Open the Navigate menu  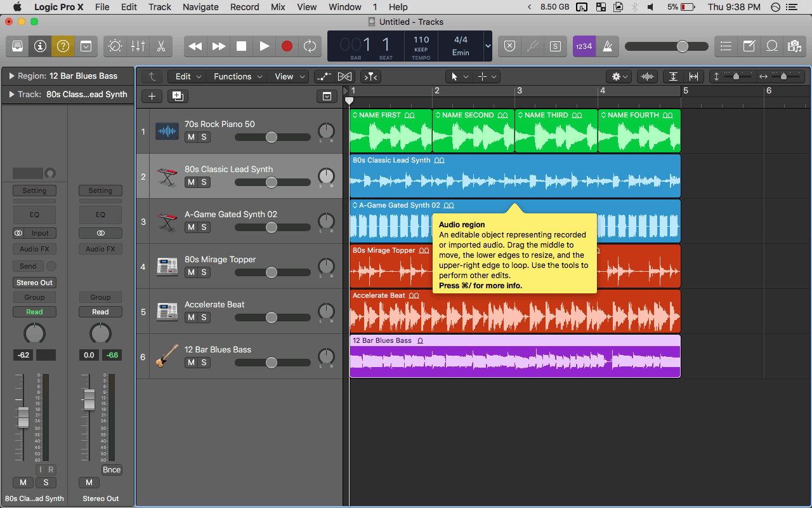(x=200, y=7)
